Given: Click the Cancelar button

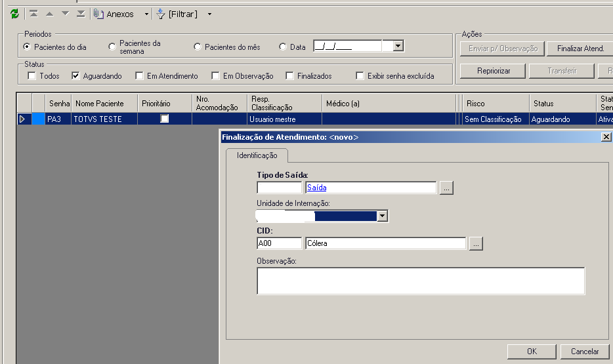Looking at the screenshot, I should coord(585,352).
